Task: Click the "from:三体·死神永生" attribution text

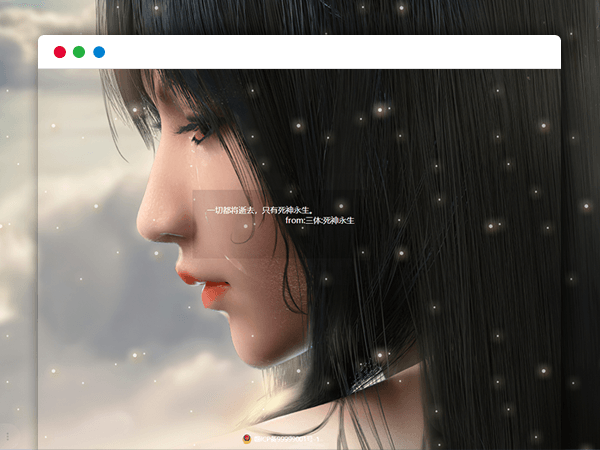Action: pyautogui.click(x=319, y=220)
